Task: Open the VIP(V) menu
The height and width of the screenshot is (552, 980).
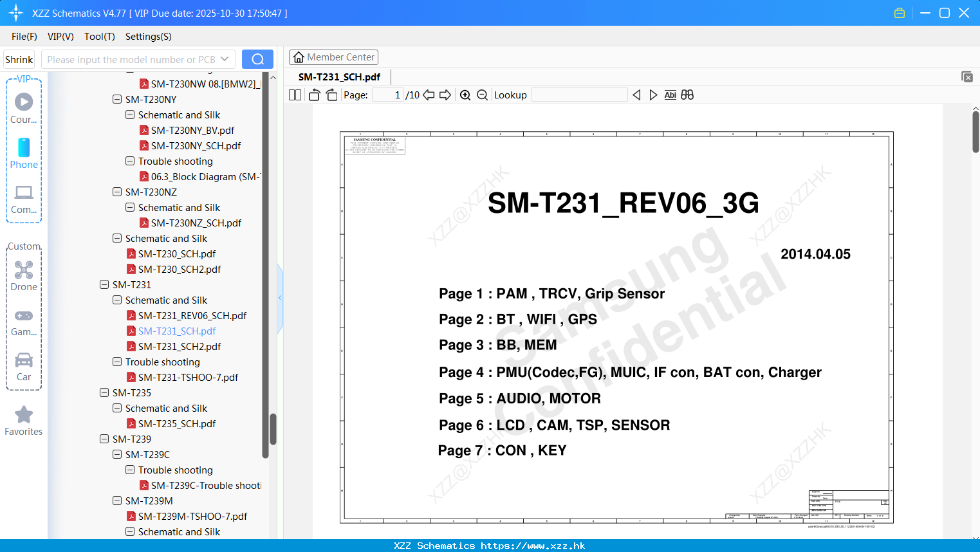Action: (x=60, y=37)
